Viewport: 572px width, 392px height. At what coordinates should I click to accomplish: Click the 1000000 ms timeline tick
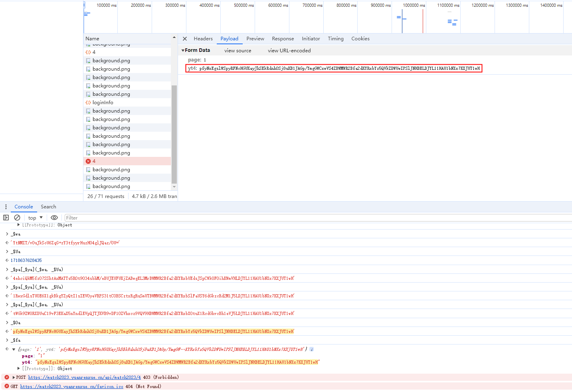[x=414, y=6]
